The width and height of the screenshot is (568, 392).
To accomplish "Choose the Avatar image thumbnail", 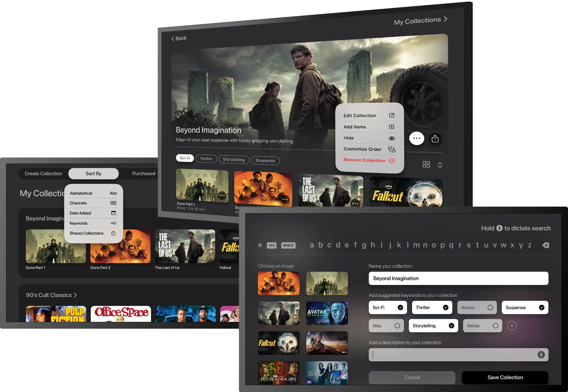I will coord(327,313).
